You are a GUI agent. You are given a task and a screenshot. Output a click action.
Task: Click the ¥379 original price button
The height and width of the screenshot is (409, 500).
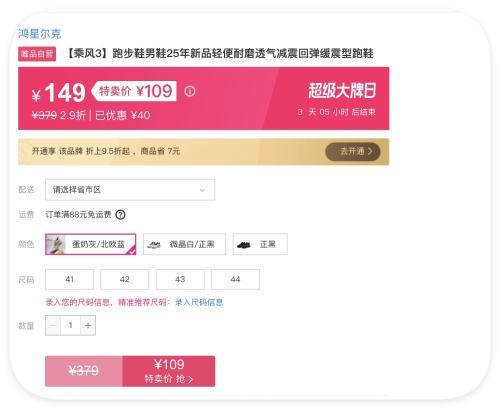pos(84,371)
